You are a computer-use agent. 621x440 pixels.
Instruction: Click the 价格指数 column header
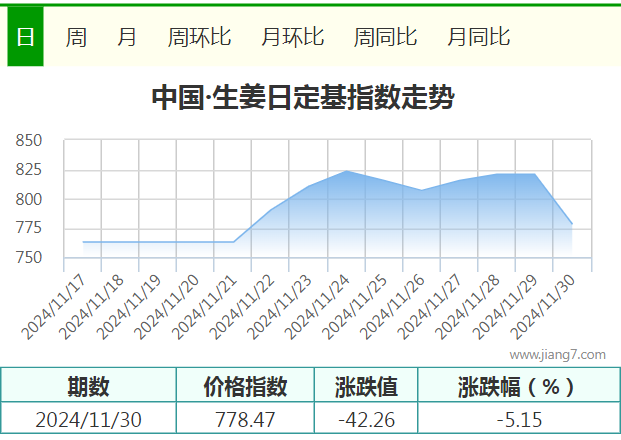pos(245,386)
